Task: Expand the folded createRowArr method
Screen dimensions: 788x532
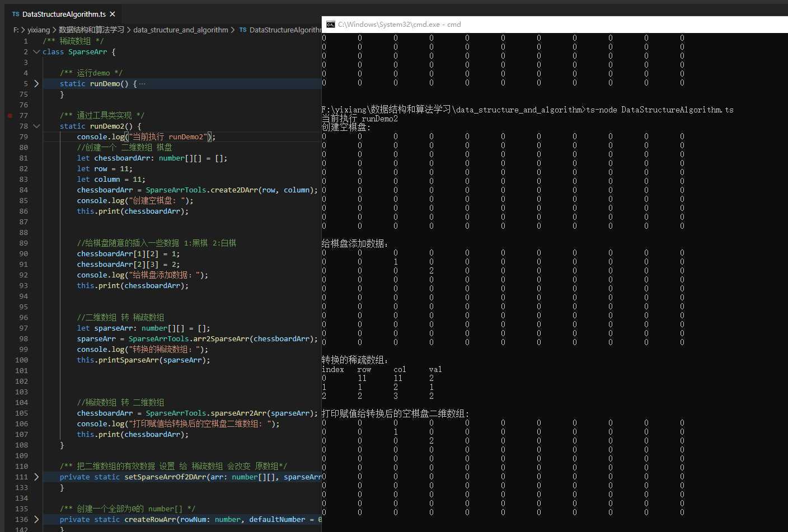Action: click(x=36, y=519)
